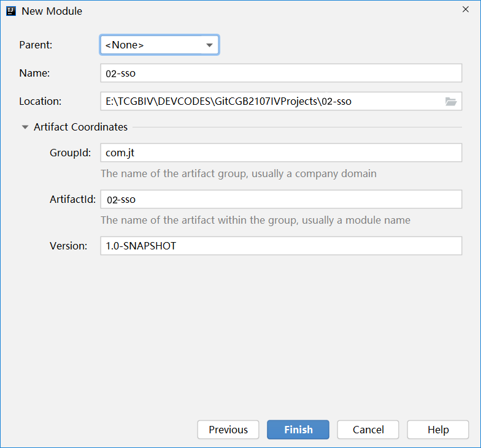Viewport: 481px width, 448px height.
Task: Click the Name field containing 02-sso
Action: 281,73
